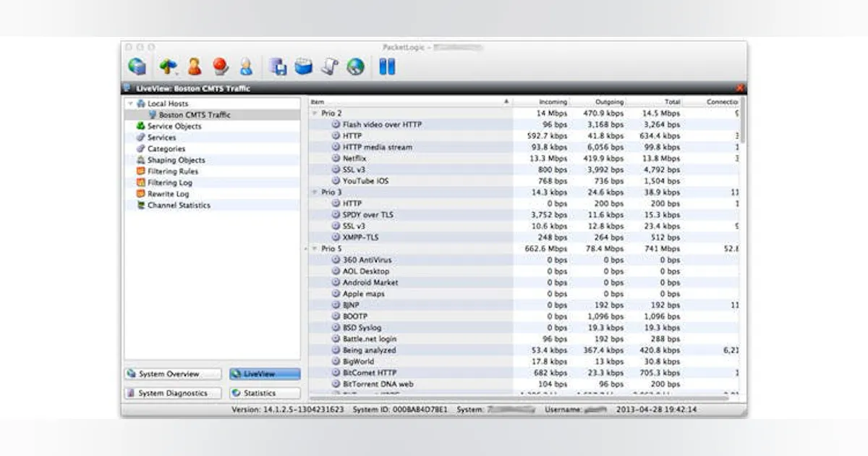The width and height of the screenshot is (868, 456).
Task: Click the Channel Statistics icon
Action: 141,206
